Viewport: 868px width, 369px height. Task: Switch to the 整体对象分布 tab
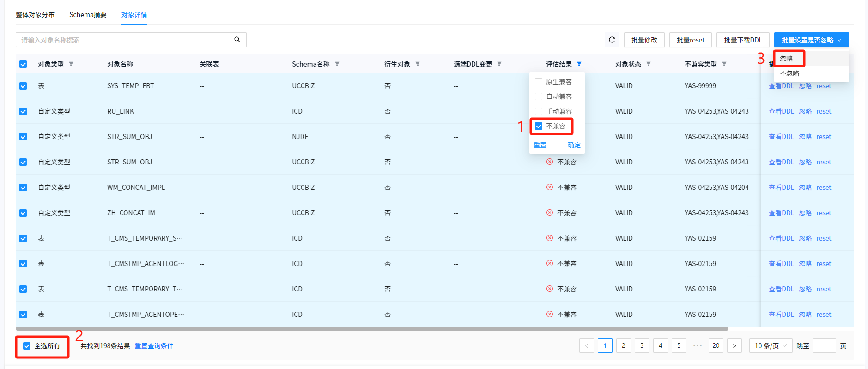(35, 15)
